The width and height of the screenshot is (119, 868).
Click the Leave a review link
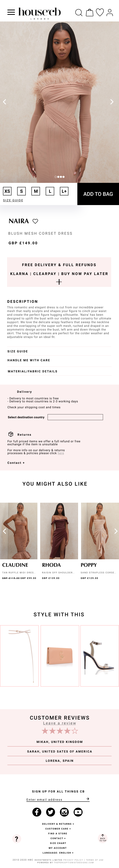click(x=59, y=723)
